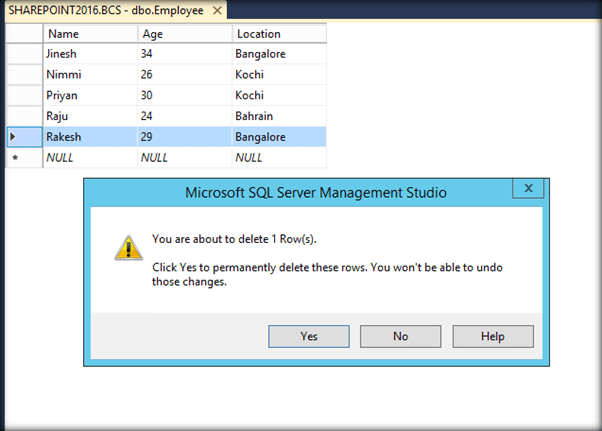The height and width of the screenshot is (431, 602).
Task: Select Nimmi's age cell showing 26
Action: click(184, 75)
